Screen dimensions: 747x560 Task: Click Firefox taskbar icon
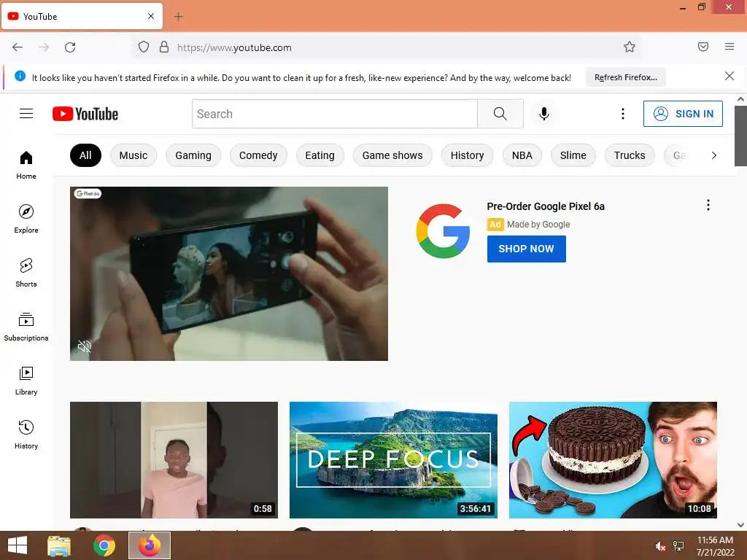150,545
